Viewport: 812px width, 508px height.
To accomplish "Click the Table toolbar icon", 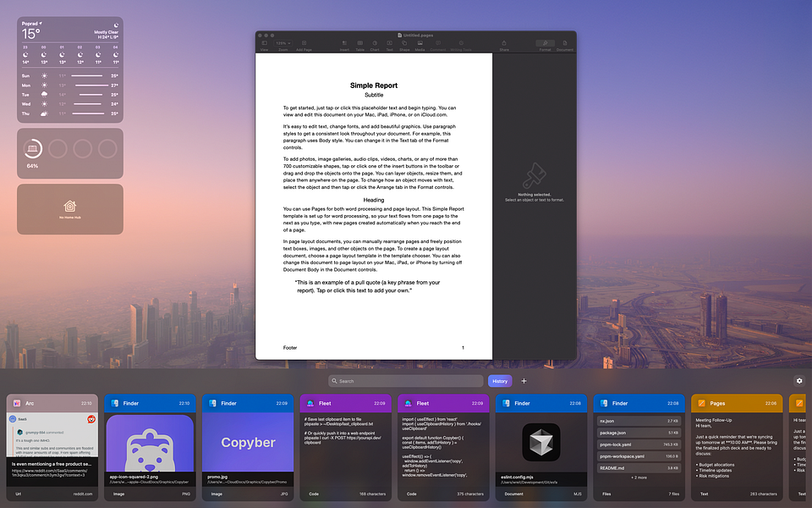I will pyautogui.click(x=360, y=45).
